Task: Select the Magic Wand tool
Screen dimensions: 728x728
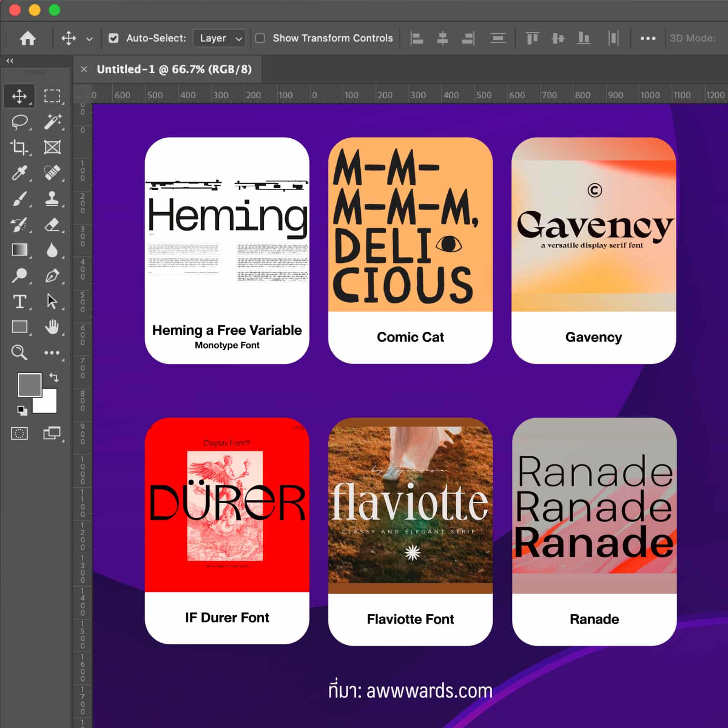Action: coord(52,122)
